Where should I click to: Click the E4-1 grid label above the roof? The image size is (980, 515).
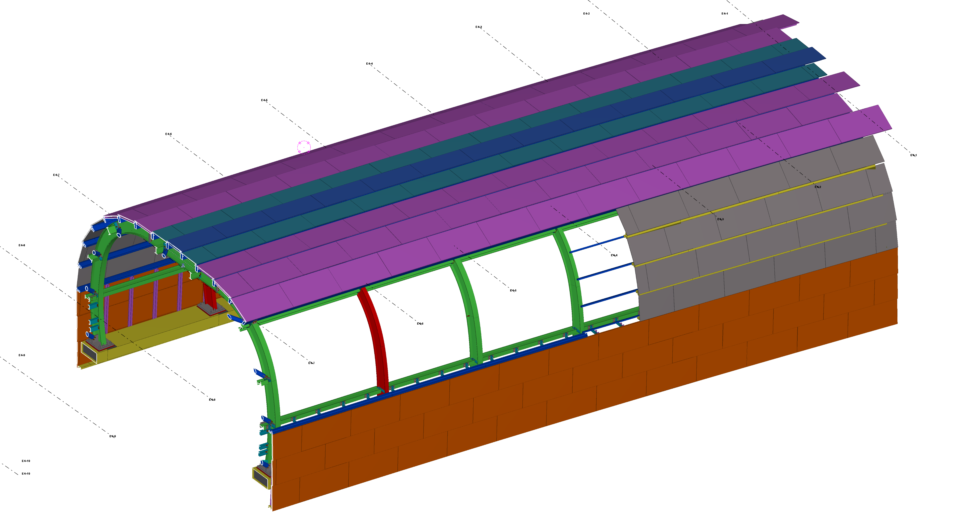(x=725, y=14)
